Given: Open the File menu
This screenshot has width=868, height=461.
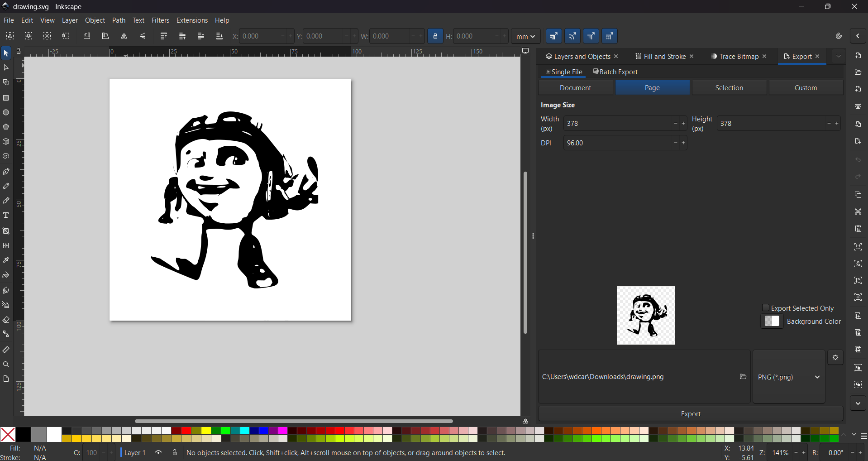Looking at the screenshot, I should [x=9, y=20].
